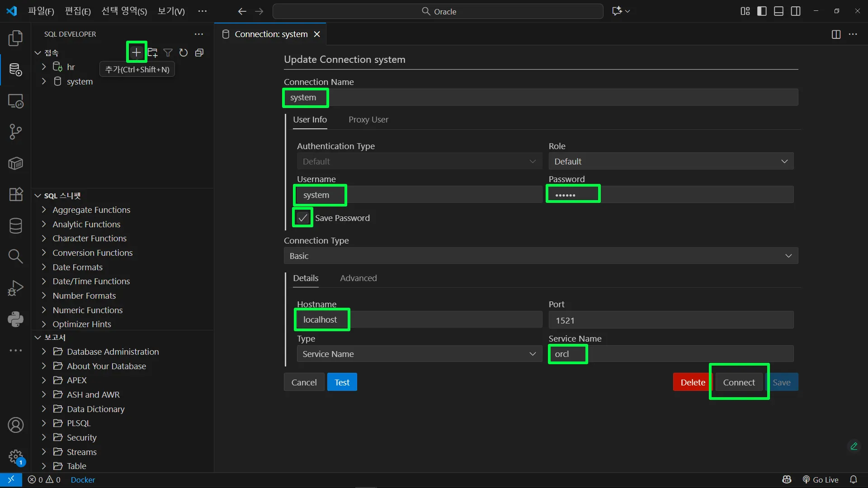Click into the Port field 1521
This screenshot has height=488, width=868.
(x=671, y=320)
